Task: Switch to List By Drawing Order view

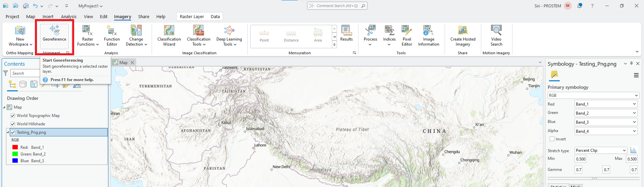Action: 12,84
